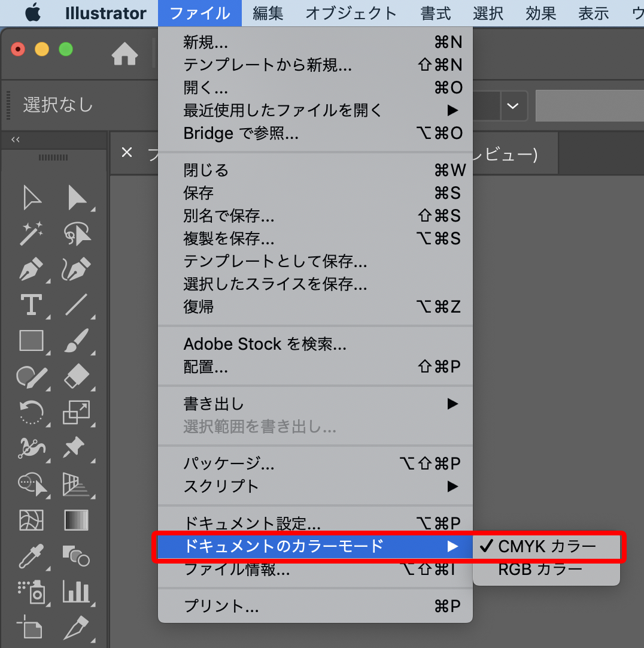Screen dimensions: 644x648
Task: Choose 別名で保存... menu item
Action: pos(315,216)
